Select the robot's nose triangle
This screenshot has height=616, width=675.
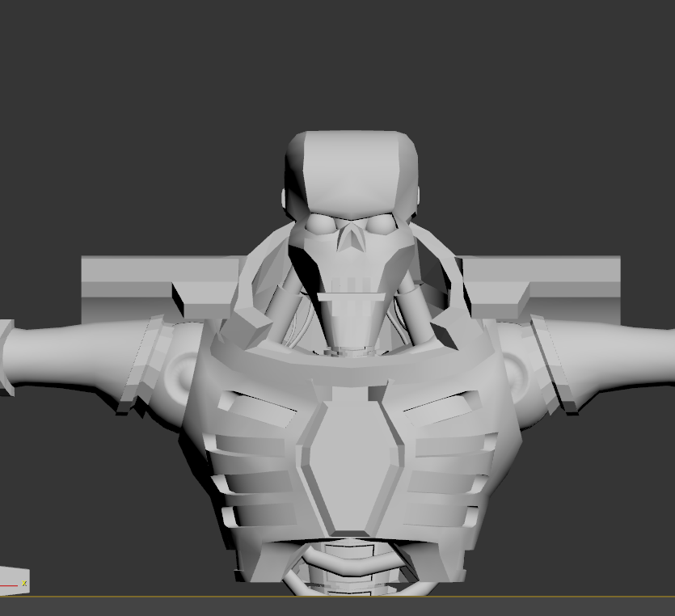[x=350, y=237]
